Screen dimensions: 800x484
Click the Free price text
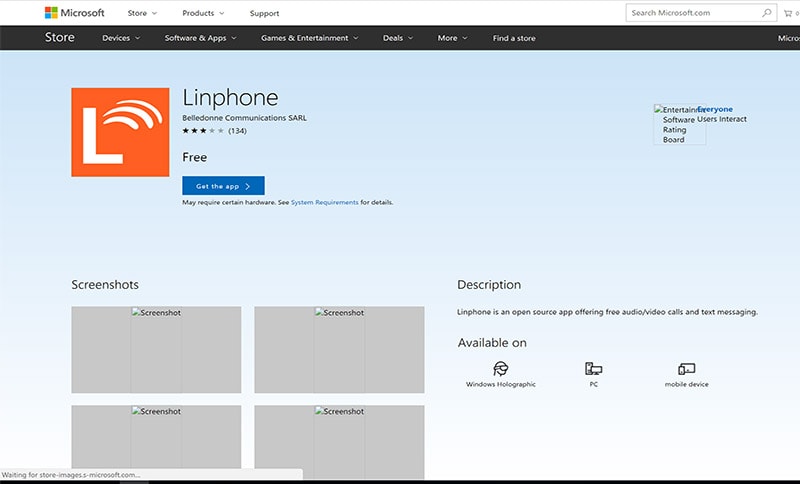[x=194, y=157]
